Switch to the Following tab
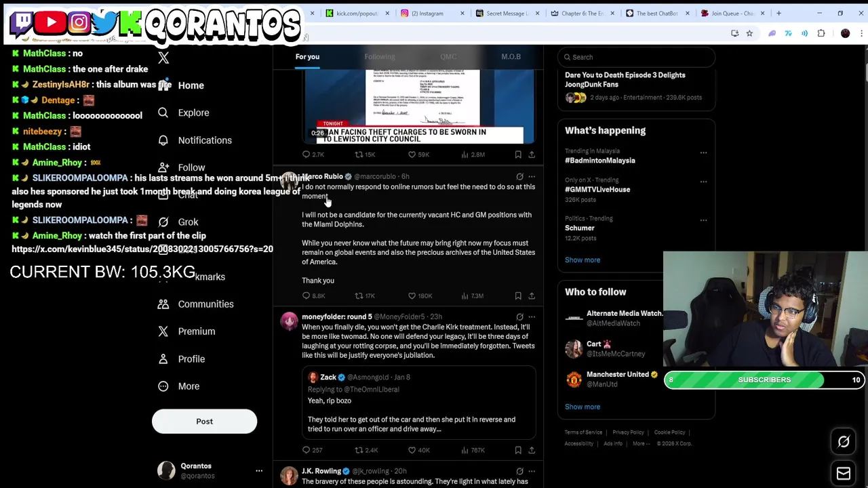The width and height of the screenshot is (868, 488). pos(380,57)
